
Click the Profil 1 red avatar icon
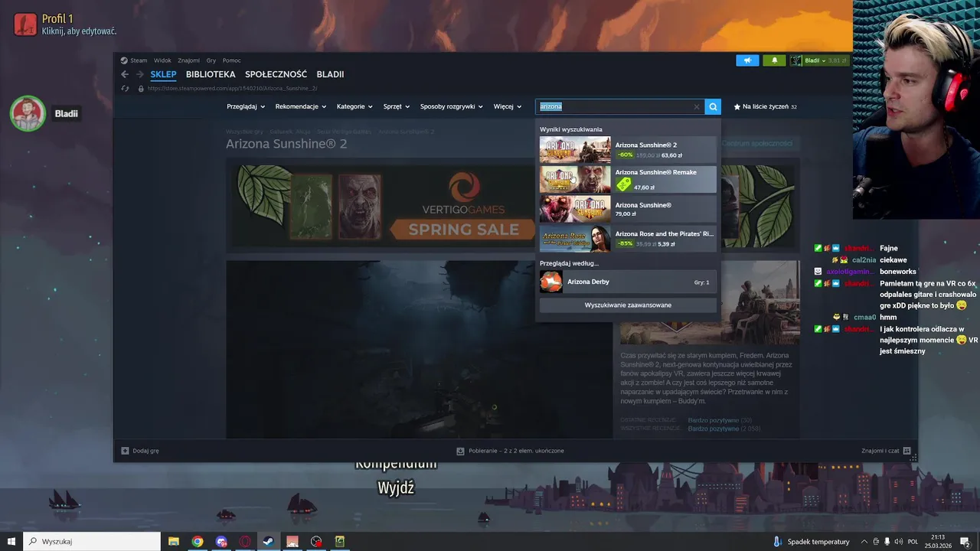click(25, 24)
